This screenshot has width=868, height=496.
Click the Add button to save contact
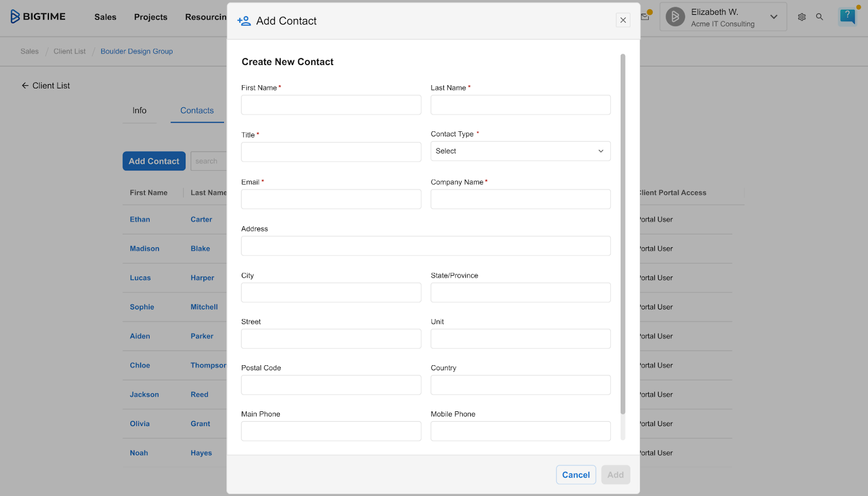coord(615,474)
